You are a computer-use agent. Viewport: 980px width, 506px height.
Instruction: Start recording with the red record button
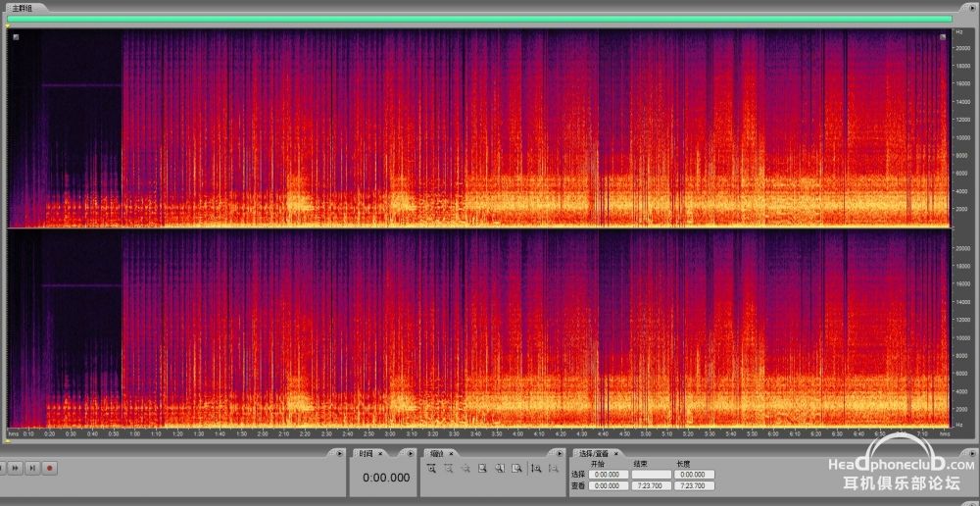click(51, 467)
